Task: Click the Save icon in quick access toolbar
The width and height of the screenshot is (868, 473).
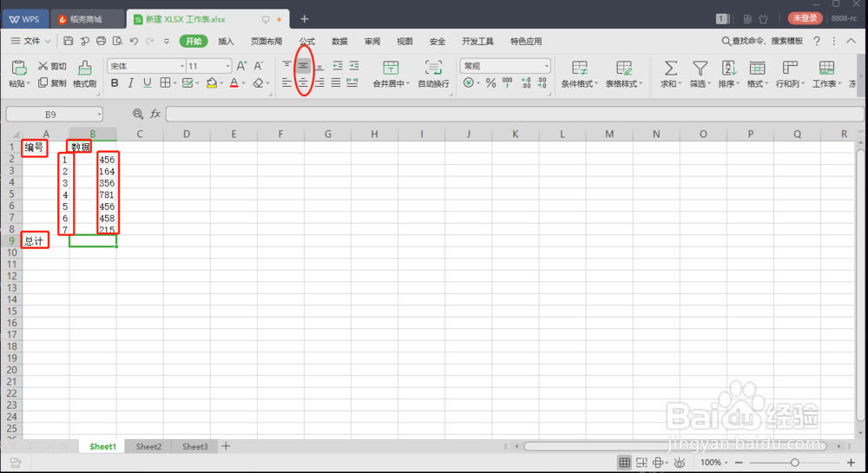Action: (68, 41)
